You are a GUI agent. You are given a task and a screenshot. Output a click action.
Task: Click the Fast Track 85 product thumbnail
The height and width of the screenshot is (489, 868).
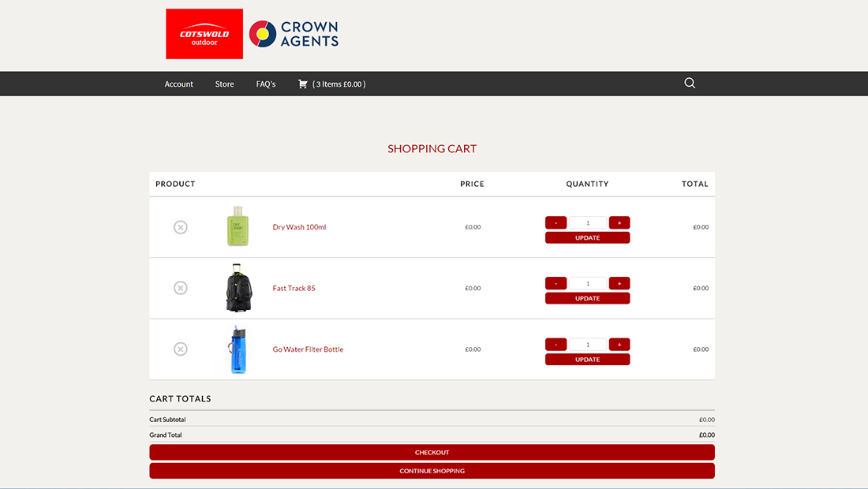click(238, 288)
